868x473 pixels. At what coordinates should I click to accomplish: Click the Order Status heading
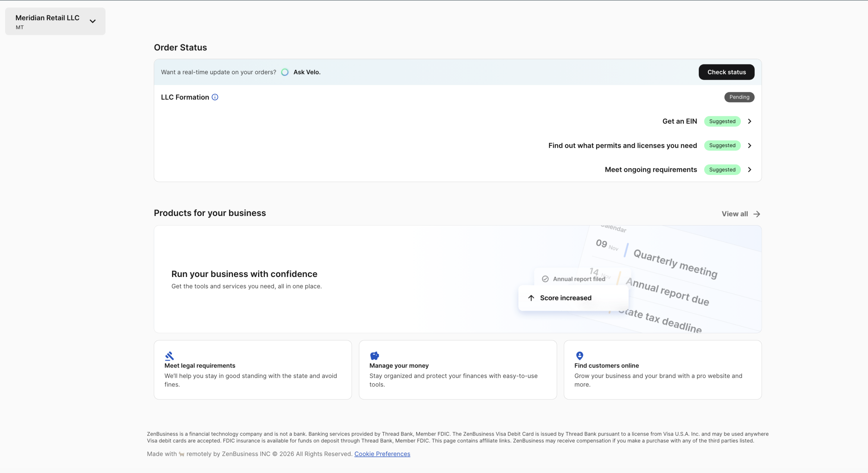click(x=180, y=47)
